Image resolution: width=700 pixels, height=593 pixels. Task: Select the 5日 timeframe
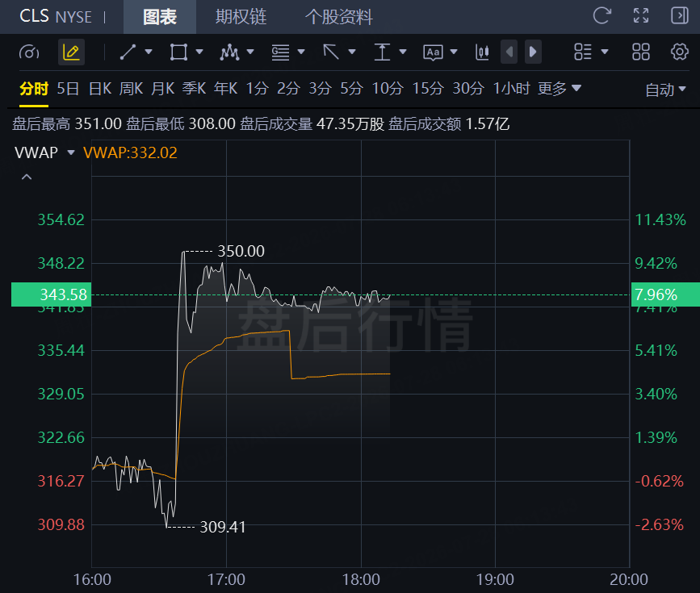click(69, 89)
